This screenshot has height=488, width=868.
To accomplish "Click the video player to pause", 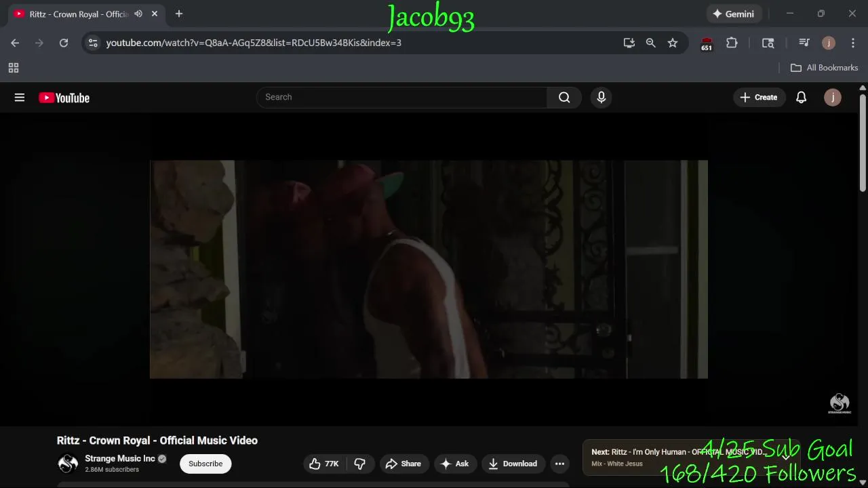I will pos(429,269).
